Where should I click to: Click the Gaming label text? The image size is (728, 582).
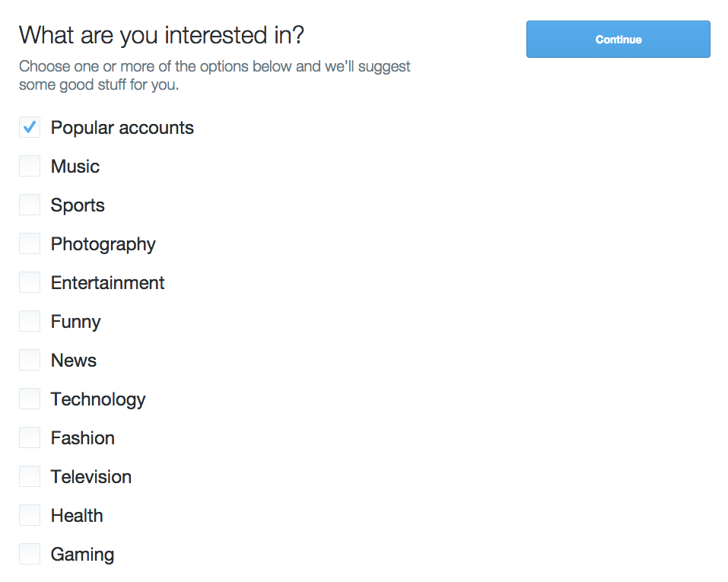click(82, 554)
